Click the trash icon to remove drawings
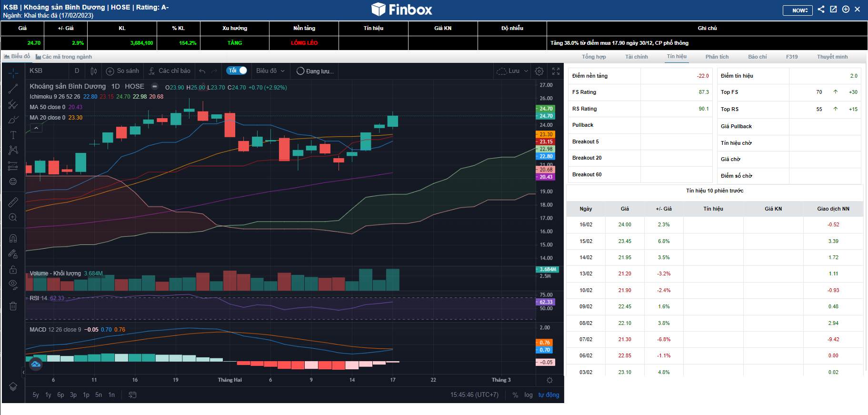 tap(13, 306)
